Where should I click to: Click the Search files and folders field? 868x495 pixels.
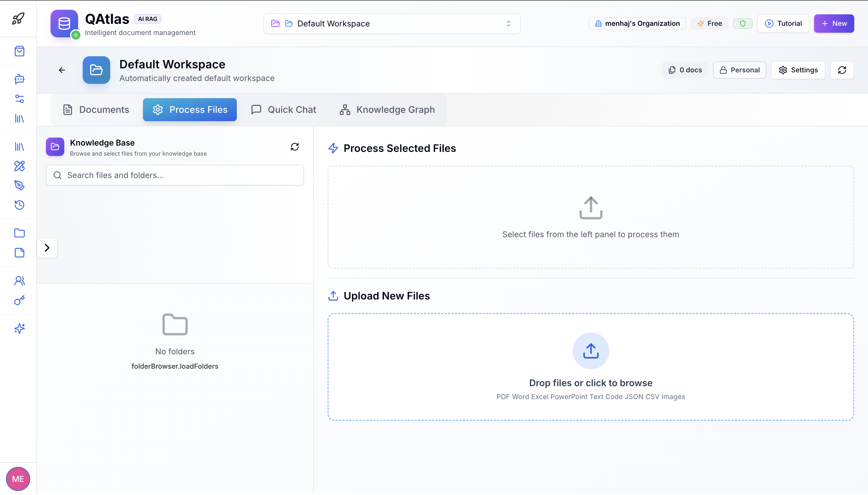click(x=175, y=175)
